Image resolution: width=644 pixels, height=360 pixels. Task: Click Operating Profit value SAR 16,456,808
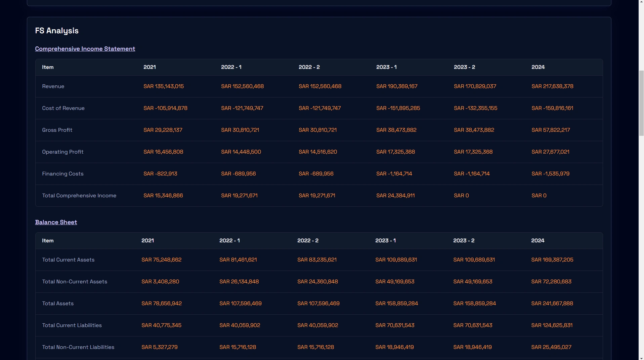pos(163,152)
